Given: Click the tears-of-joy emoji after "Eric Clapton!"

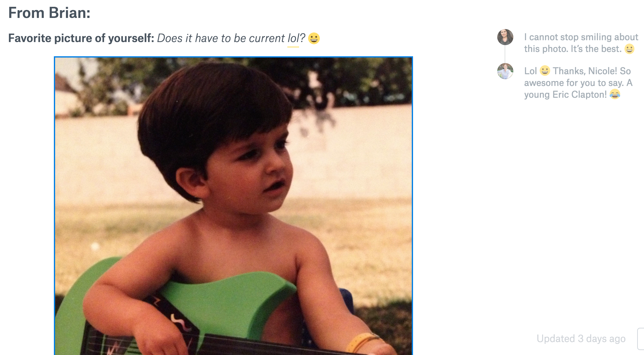Looking at the screenshot, I should 615,94.
